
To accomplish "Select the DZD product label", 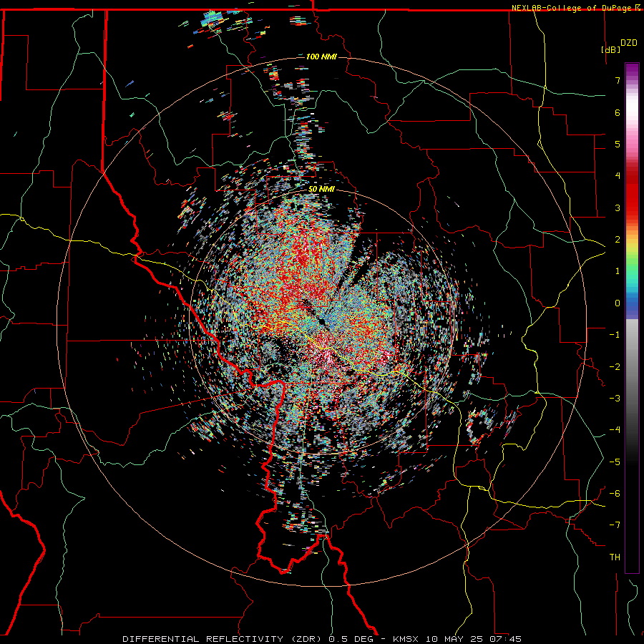I will coord(629,43).
